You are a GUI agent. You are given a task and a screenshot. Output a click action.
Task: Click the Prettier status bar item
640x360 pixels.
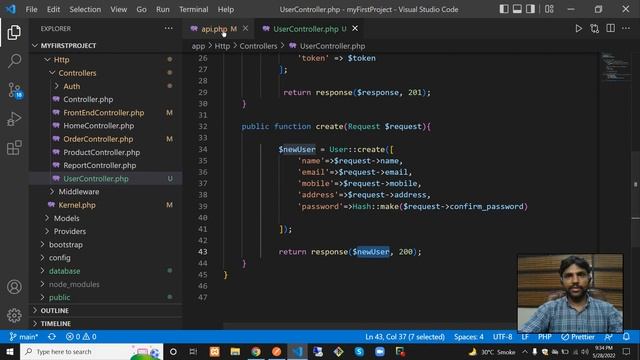pos(578,337)
